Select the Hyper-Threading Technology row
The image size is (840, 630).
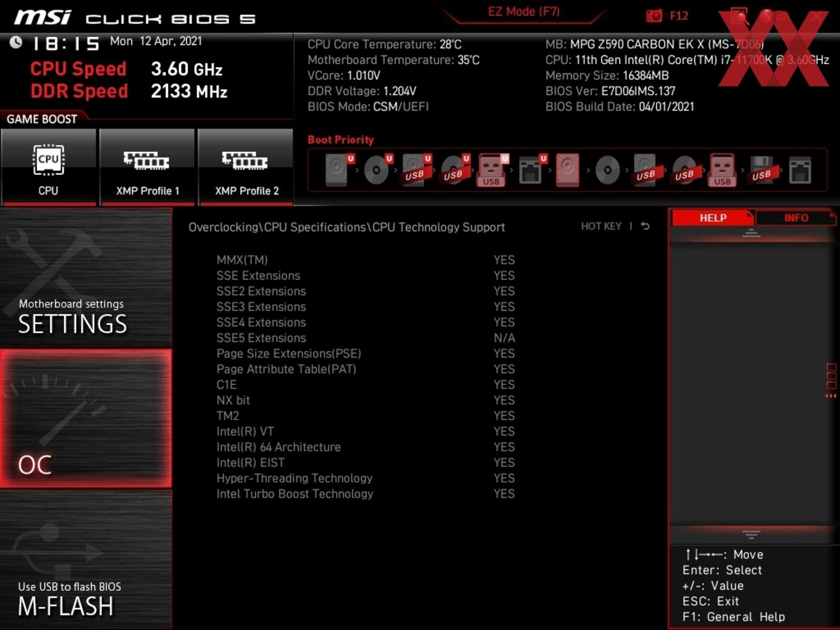pyautogui.click(x=366, y=478)
